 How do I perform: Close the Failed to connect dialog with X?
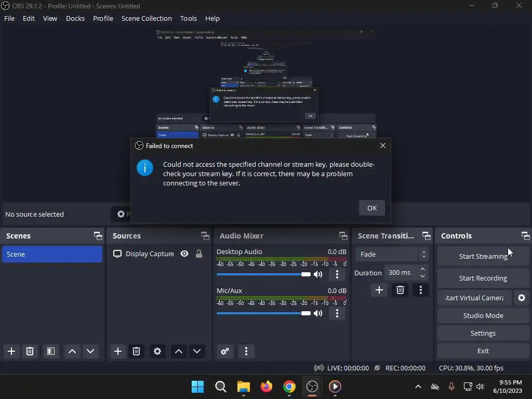(x=383, y=145)
